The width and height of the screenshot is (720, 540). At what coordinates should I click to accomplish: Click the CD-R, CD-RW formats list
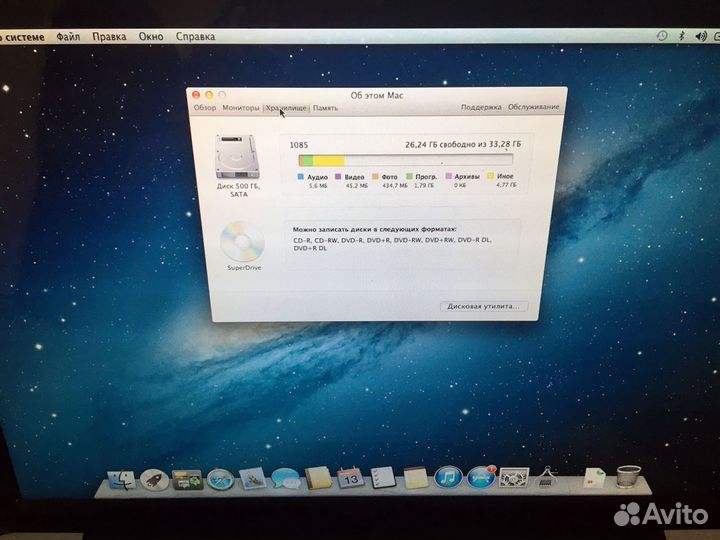coord(392,244)
